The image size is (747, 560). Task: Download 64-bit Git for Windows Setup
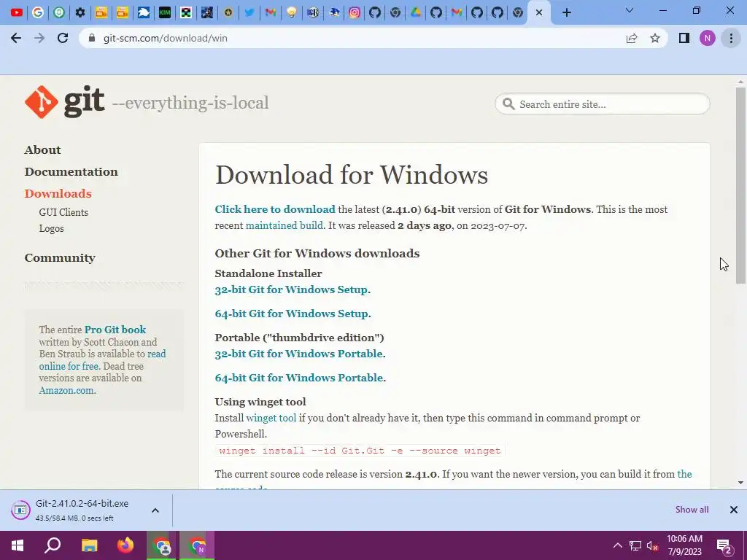[x=292, y=314]
